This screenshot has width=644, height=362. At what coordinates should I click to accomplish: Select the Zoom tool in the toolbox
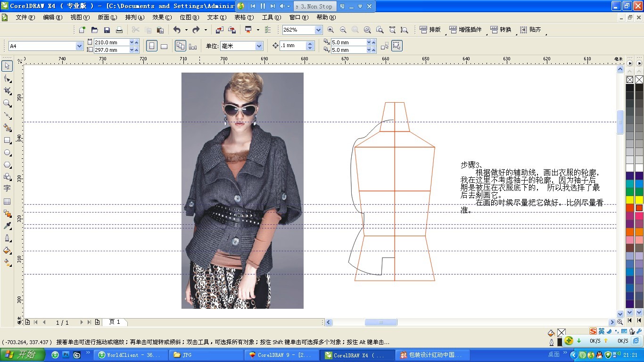pos(7,103)
